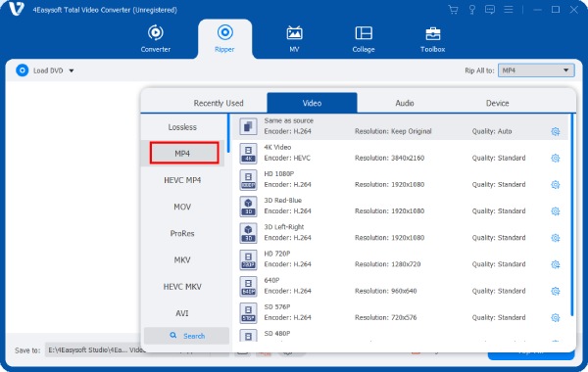Select the 3D Left-Right preset icon
588x372 pixels.
(248, 233)
